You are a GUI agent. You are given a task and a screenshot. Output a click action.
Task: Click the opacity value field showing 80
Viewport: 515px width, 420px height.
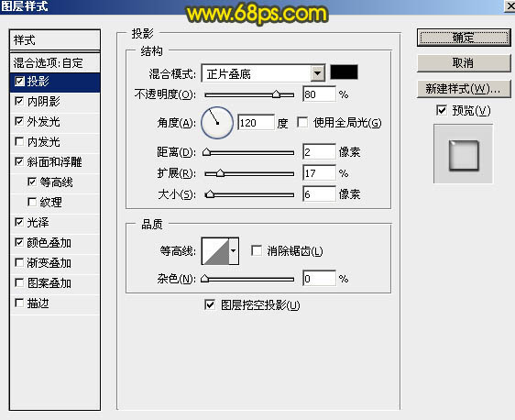(x=319, y=94)
